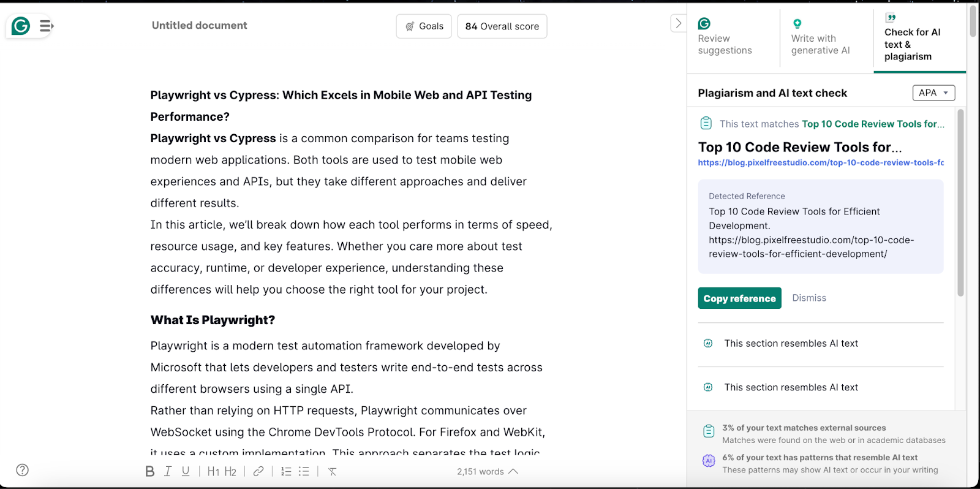
Task: Click the quotation mark plagiarism icon
Action: (891, 18)
